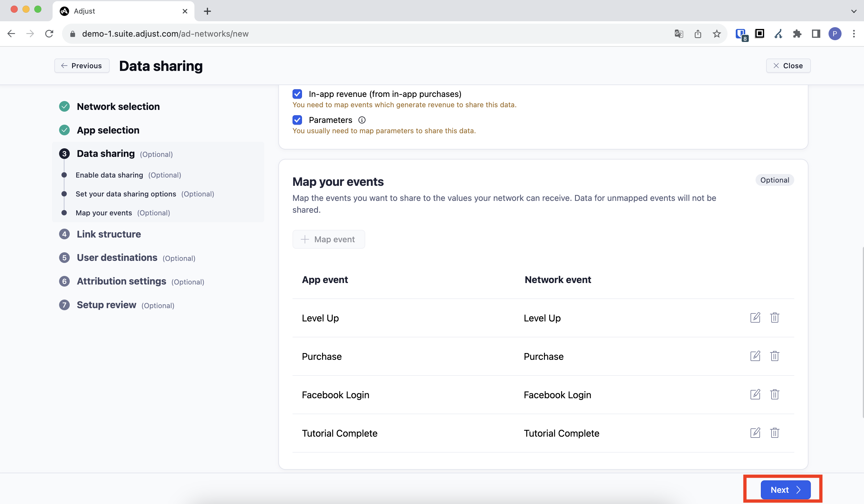Uncheck the Parameters checkbox
The width and height of the screenshot is (864, 504).
pyautogui.click(x=297, y=120)
